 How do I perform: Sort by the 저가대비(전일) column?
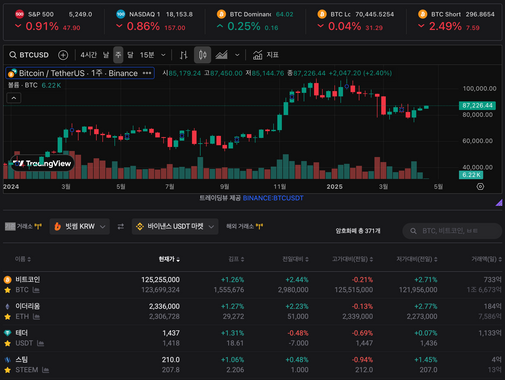point(417,259)
